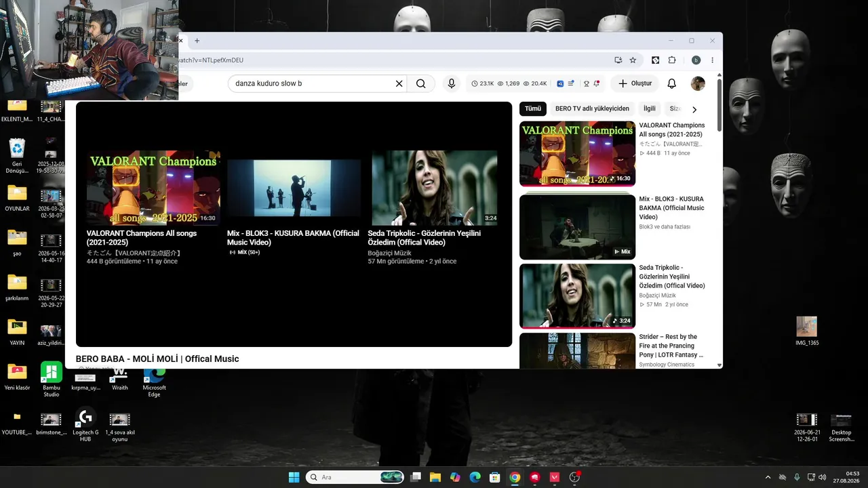Open the şarkılarım desktop folder
This screenshot has width=868, height=488.
coord(17,287)
